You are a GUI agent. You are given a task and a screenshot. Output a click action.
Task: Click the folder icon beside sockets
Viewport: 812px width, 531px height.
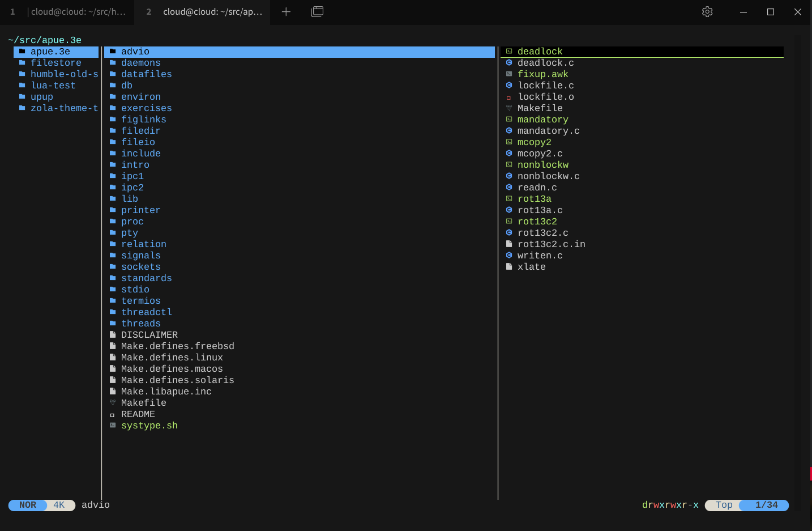(113, 267)
